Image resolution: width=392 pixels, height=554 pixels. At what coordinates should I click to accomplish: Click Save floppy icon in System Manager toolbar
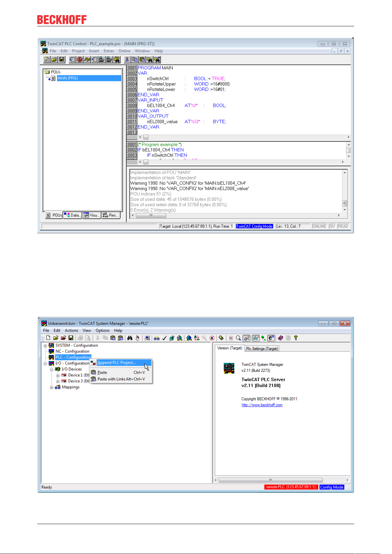coord(71,338)
